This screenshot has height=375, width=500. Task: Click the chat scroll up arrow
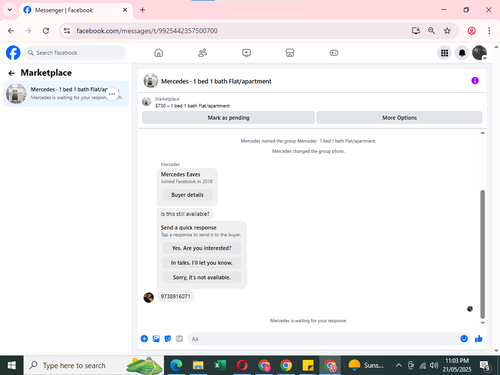pyautogui.click(x=482, y=133)
